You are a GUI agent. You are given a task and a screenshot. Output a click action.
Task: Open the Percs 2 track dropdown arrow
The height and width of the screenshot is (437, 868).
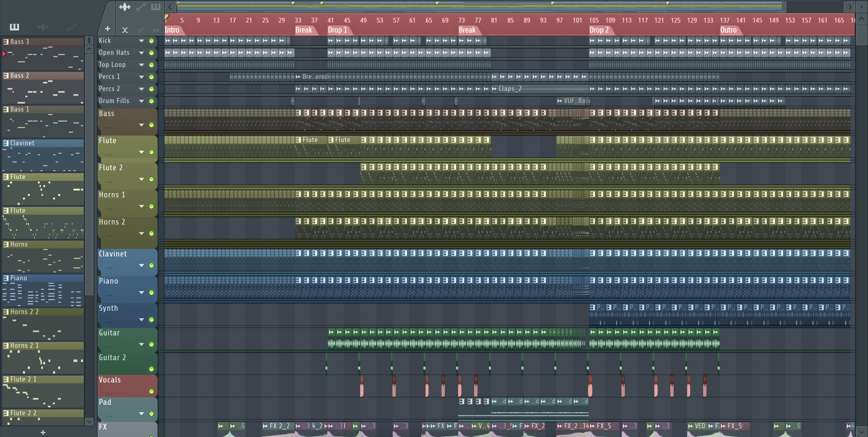coord(142,89)
